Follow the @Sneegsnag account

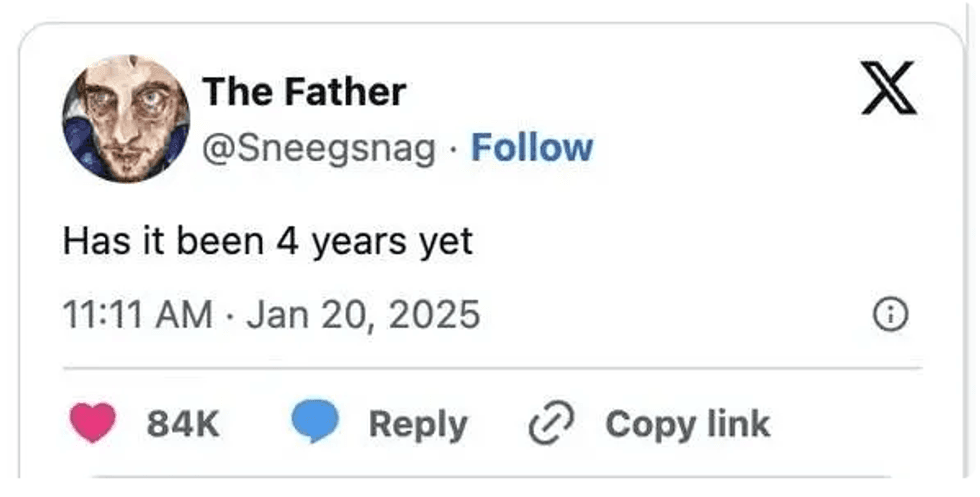(x=532, y=148)
